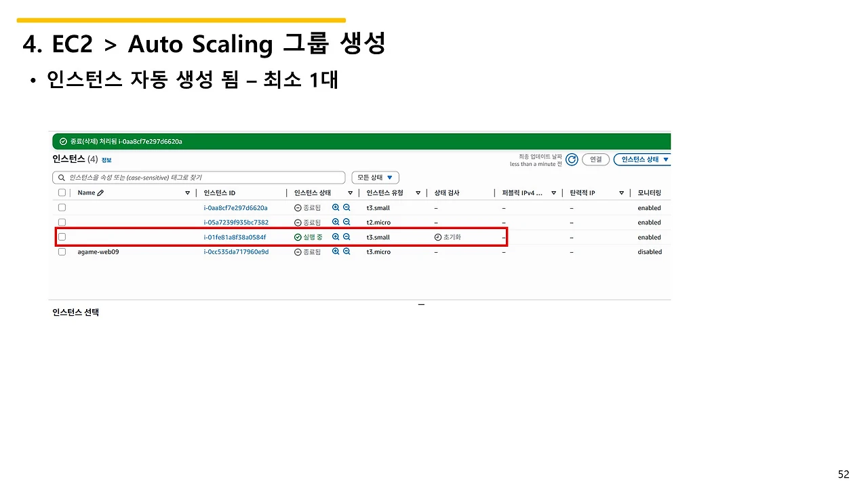The image size is (868, 488).
Task: Click zoom-in magnifier beside the 실행 중 running status
Action: coord(336,237)
